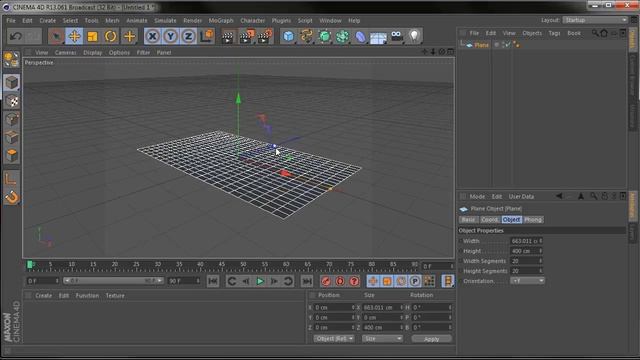Open Material Manager Create menu
640x360 pixels.
(43, 296)
